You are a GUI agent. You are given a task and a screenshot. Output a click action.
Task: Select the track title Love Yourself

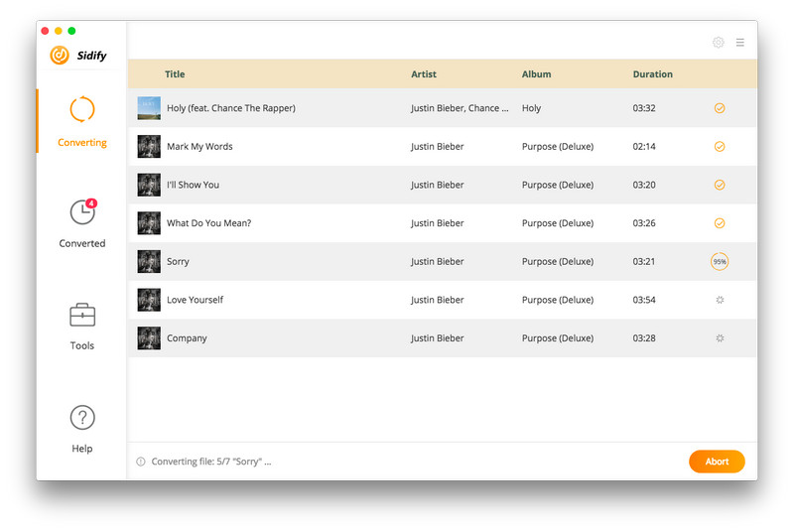pos(195,300)
